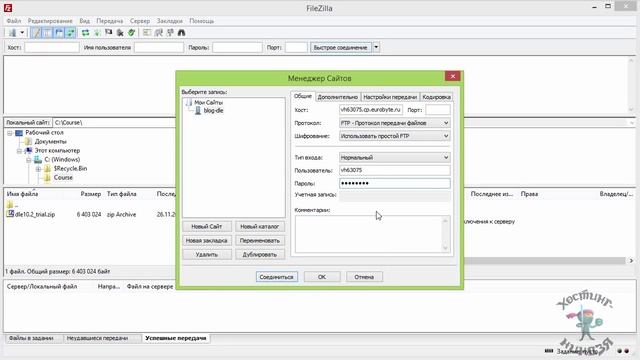Click the Комментарии text area
640x360 pixels.
tap(372, 234)
